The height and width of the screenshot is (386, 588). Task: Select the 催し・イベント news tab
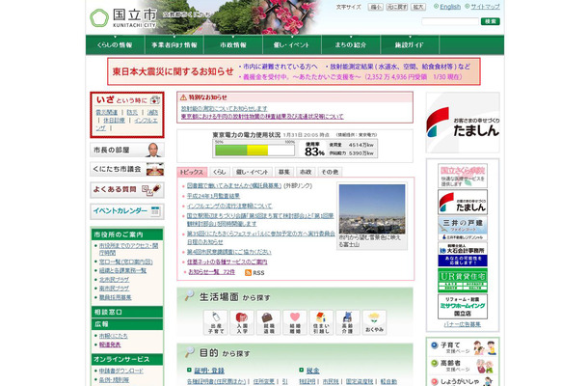click(x=252, y=172)
